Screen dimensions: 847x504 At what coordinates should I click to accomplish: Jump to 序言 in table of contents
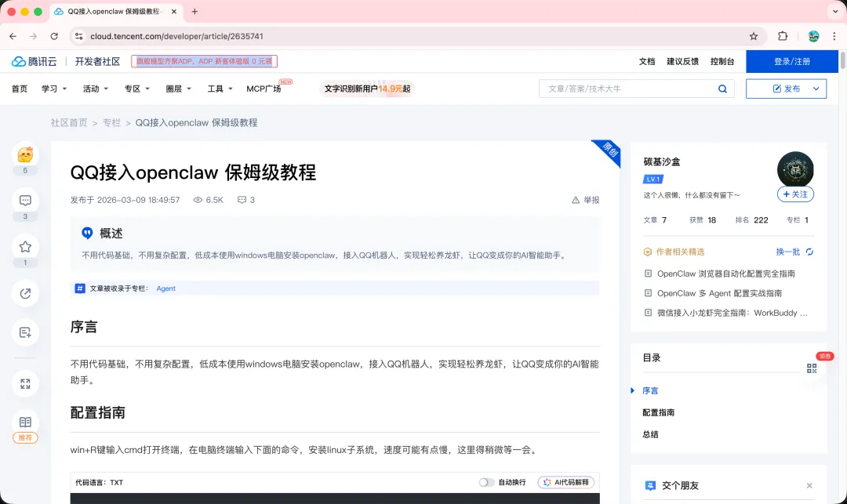coord(650,390)
